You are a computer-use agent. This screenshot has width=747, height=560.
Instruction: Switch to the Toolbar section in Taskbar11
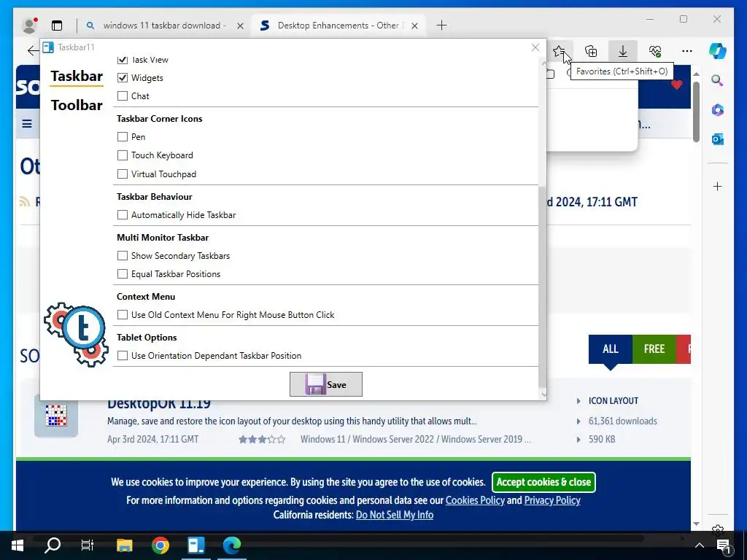[77, 105]
